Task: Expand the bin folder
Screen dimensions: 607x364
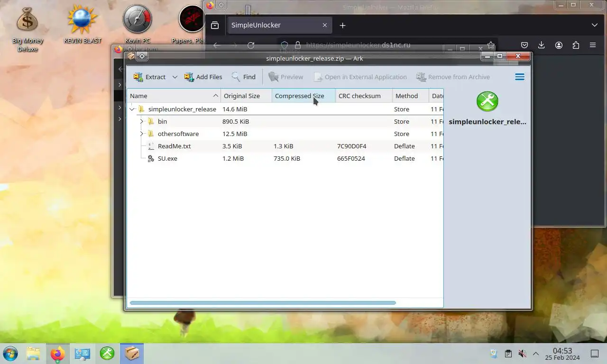Action: tap(141, 121)
